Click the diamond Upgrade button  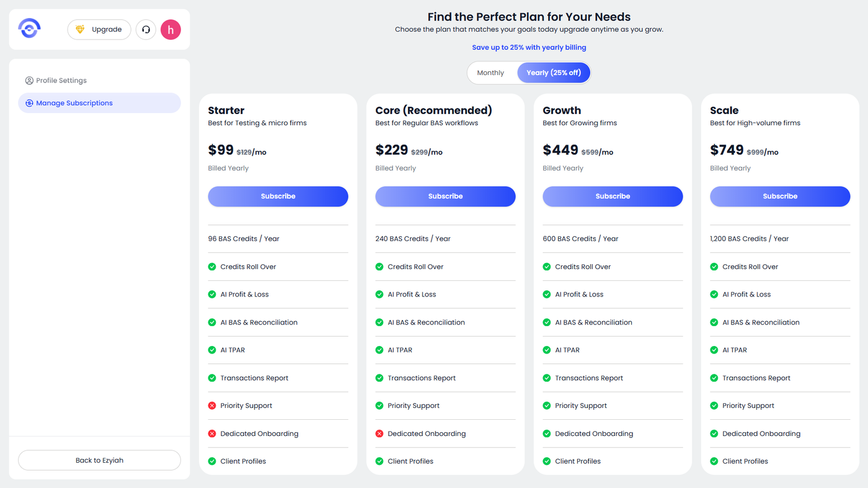tap(99, 30)
